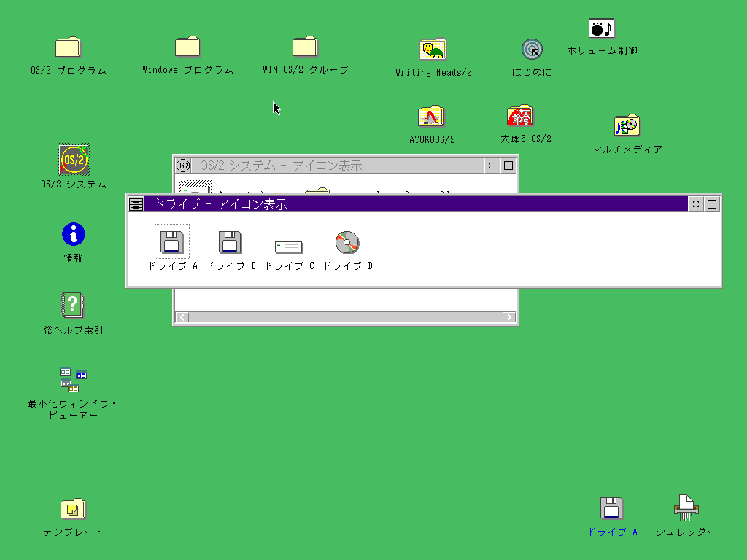Open the マルチメディア folder icon

click(627, 126)
